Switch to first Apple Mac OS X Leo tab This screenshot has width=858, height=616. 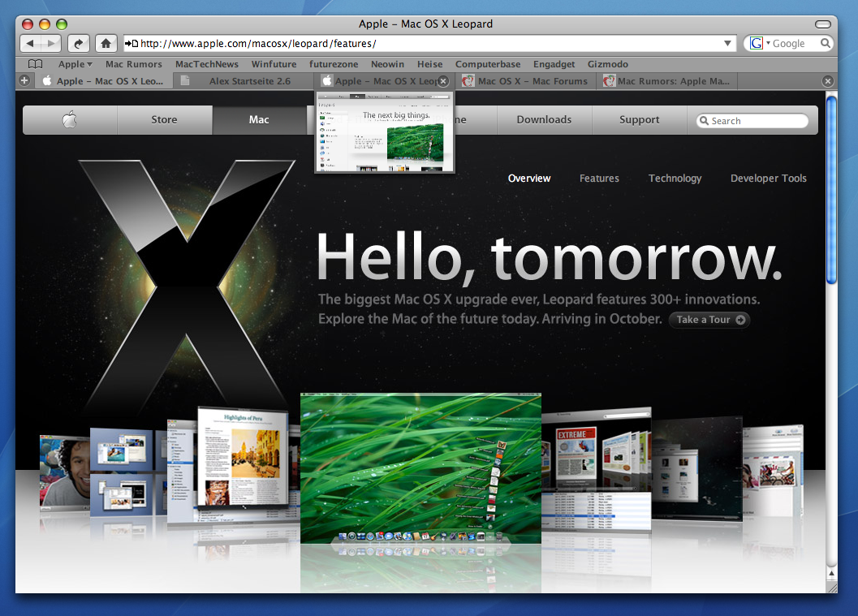(x=104, y=81)
